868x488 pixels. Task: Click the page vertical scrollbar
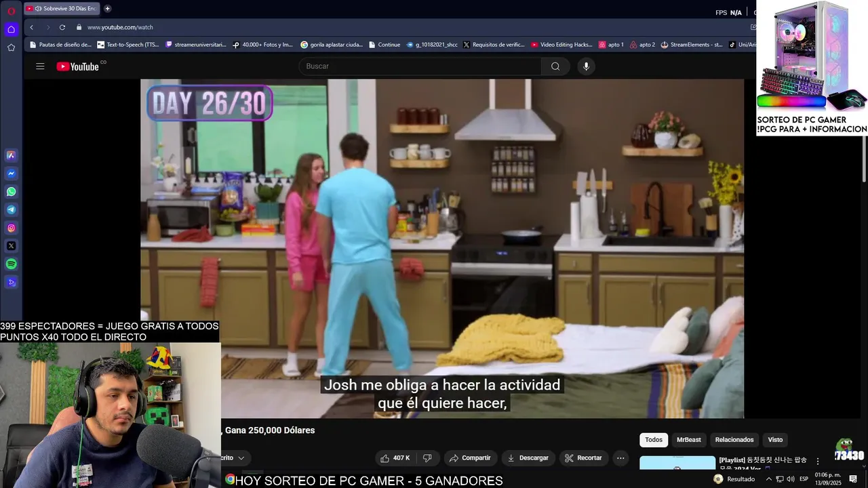point(865,159)
